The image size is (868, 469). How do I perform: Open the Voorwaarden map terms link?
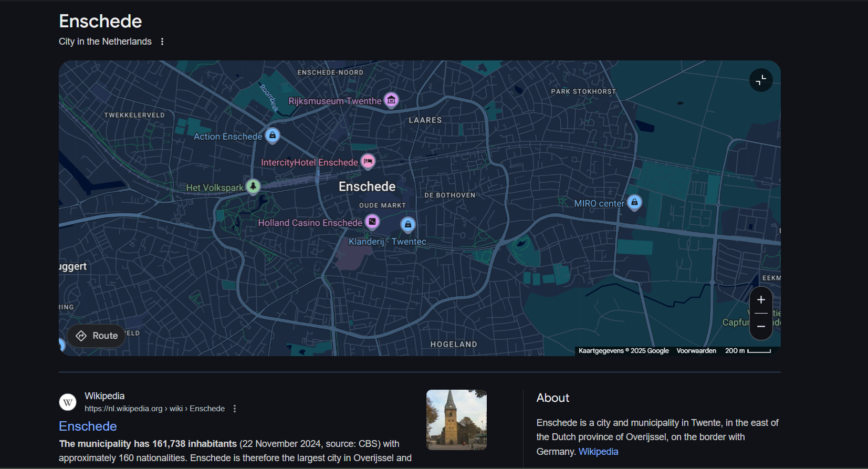point(696,351)
